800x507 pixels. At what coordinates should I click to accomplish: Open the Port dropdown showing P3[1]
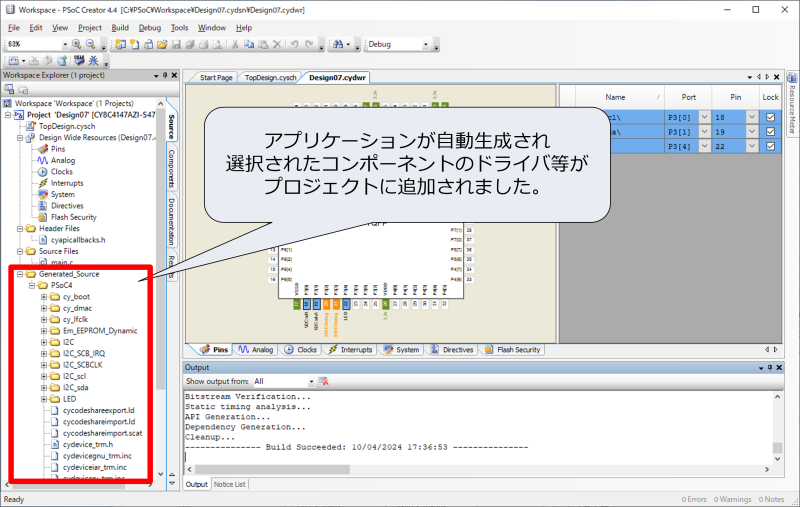click(x=704, y=132)
